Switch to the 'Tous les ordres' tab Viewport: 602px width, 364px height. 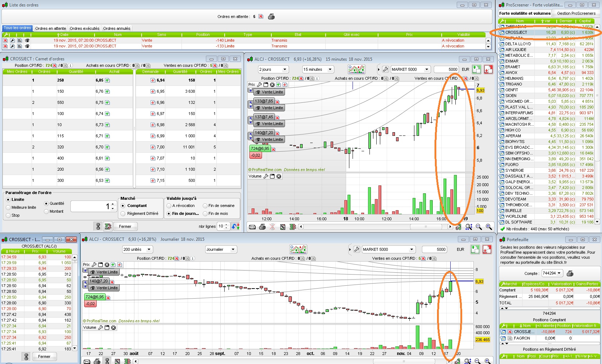tap(17, 28)
